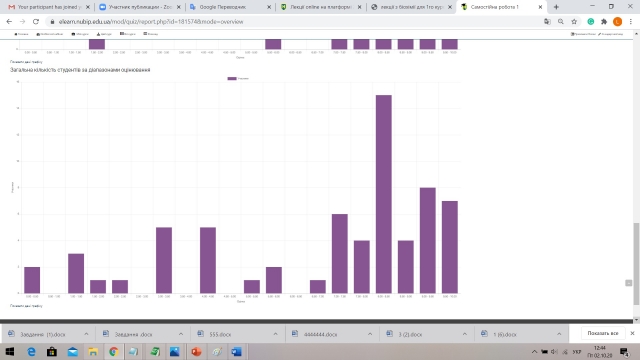Click the browser Forward arrow

(x=22, y=22)
